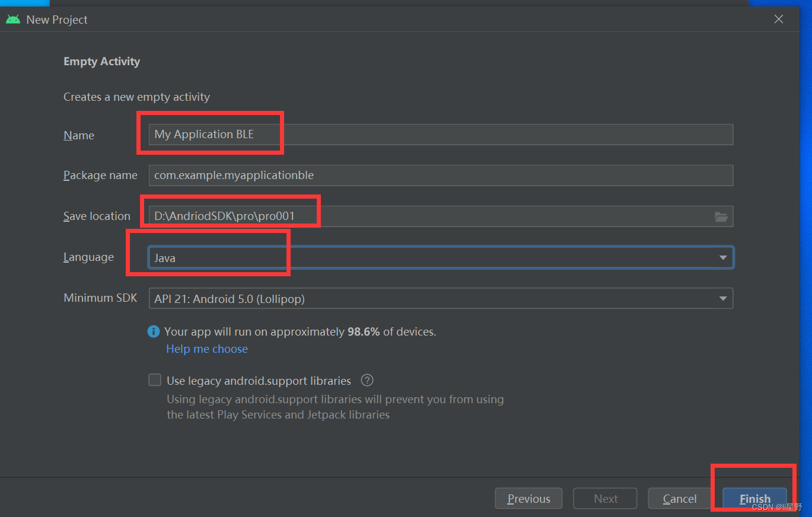Open folder browser for Save location
812x517 pixels.
(721, 217)
